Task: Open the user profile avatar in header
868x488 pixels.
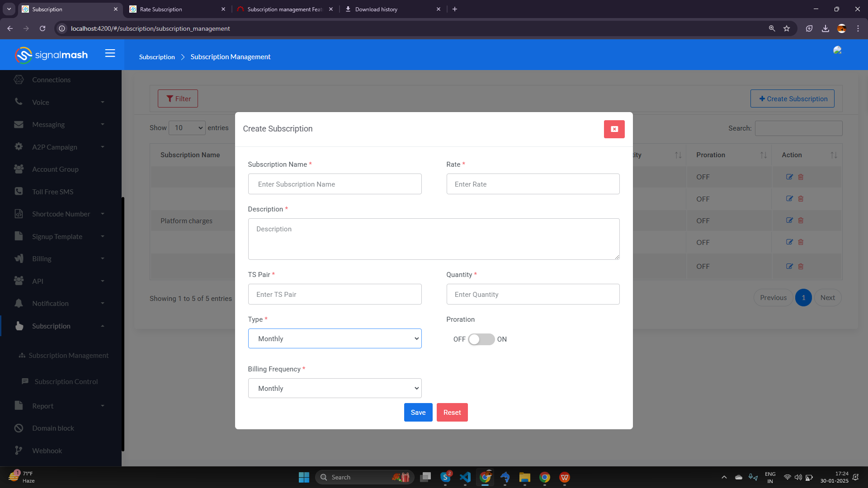Action: pos(838,50)
